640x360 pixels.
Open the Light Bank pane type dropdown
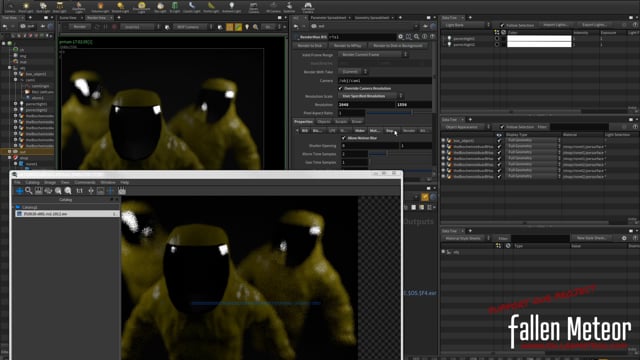pyautogui.click(x=466, y=25)
